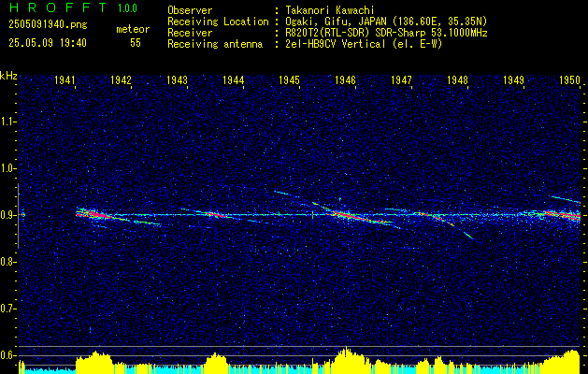Click the 1950 time marker
This screenshot has height=374, width=588.
click(x=570, y=79)
